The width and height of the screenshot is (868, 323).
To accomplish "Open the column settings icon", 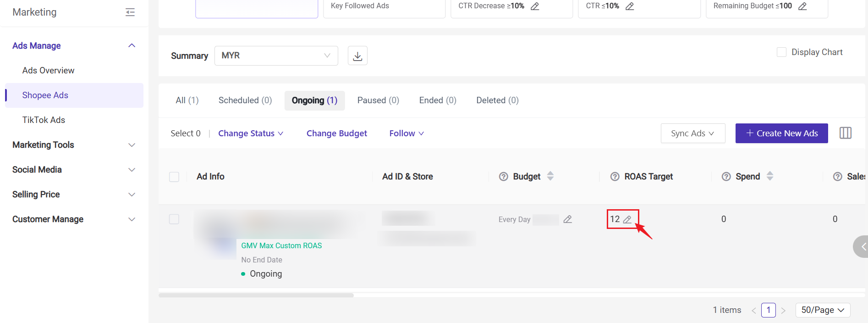I will (x=845, y=133).
